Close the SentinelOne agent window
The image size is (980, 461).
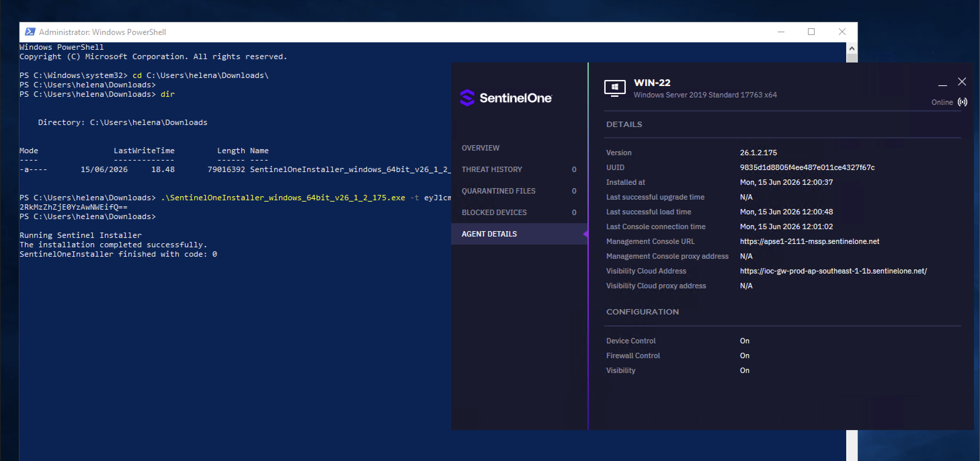click(962, 82)
